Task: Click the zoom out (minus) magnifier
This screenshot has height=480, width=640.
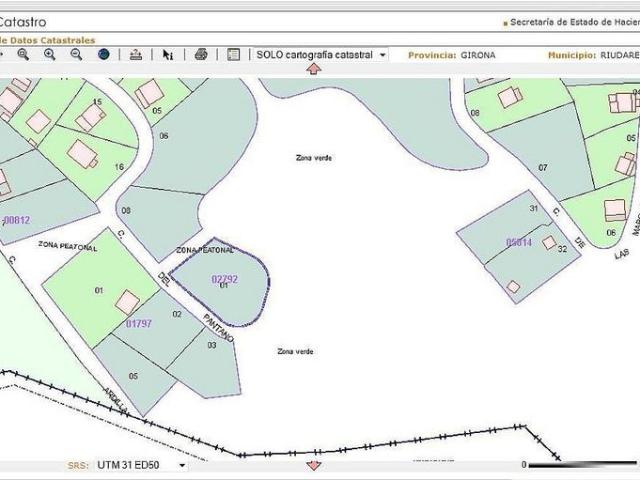Action: (x=76, y=54)
